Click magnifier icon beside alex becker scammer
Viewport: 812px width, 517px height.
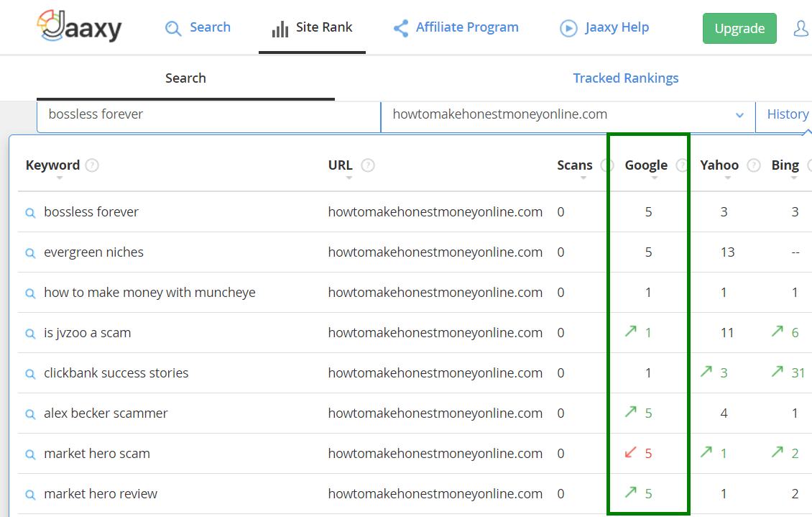pos(31,414)
